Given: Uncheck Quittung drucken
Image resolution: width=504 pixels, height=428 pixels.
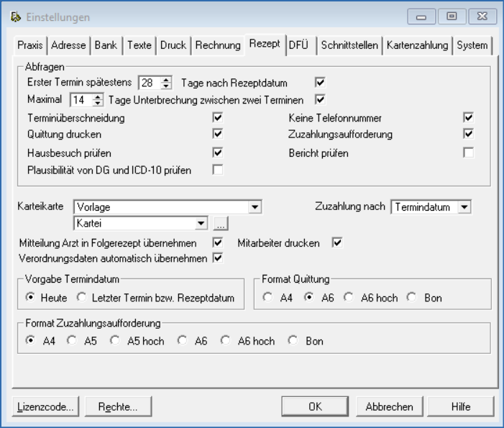Looking at the screenshot, I should coord(218,134).
